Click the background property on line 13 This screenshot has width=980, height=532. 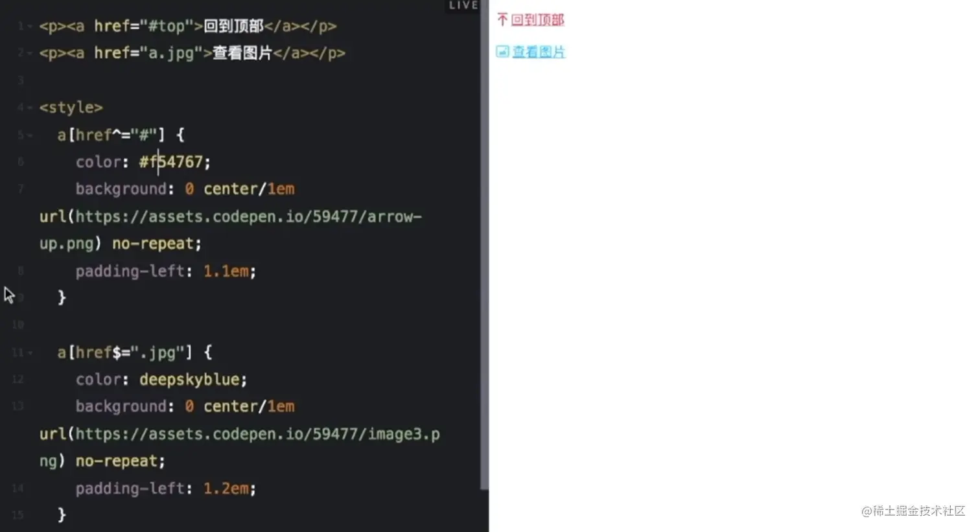[121, 407]
